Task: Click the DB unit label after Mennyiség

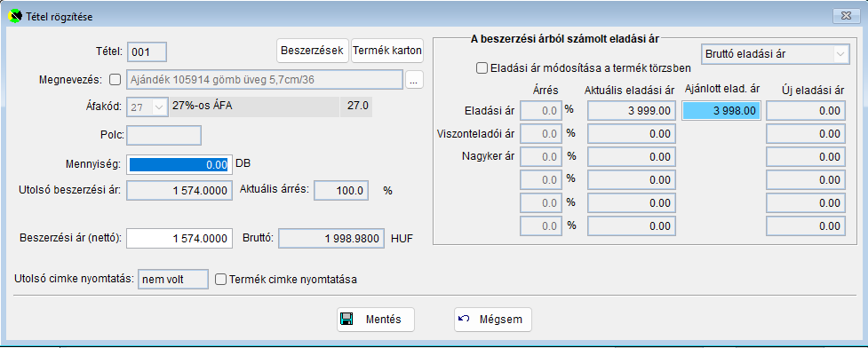Action: pyautogui.click(x=243, y=163)
